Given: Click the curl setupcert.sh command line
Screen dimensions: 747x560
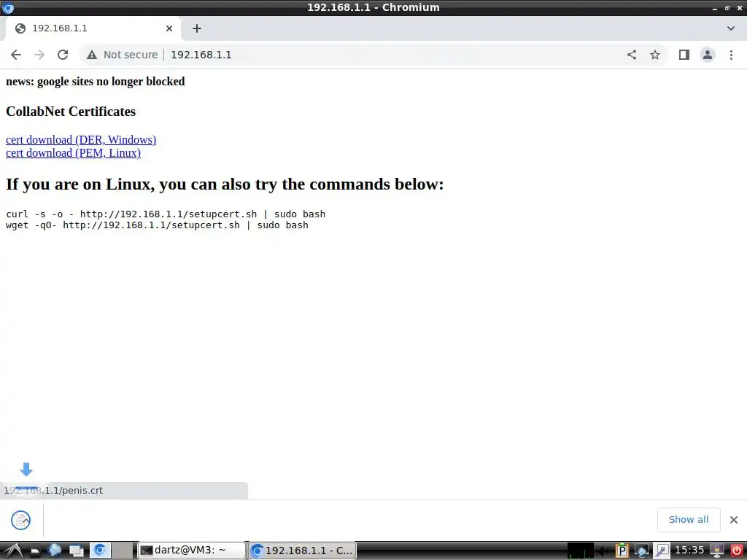Looking at the screenshot, I should click(x=166, y=214).
